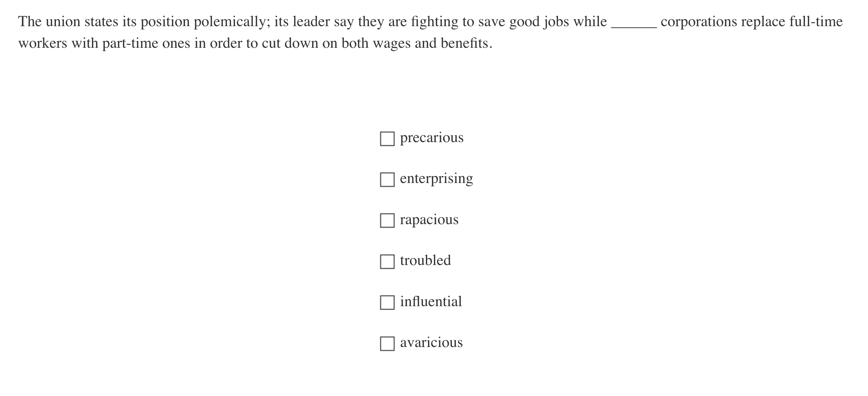The image size is (868, 396).
Task: Mark the 'influential' checkbox
Action: [x=387, y=302]
